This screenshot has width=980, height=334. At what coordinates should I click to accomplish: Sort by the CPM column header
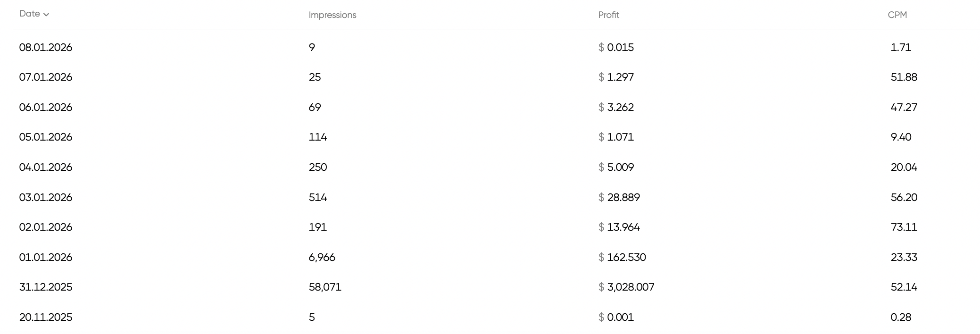(x=897, y=15)
